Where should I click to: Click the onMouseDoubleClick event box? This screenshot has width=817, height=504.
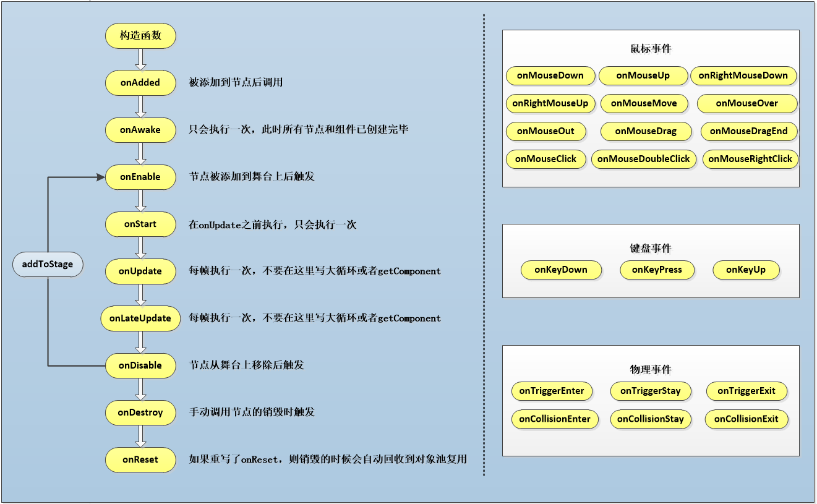[644, 159]
